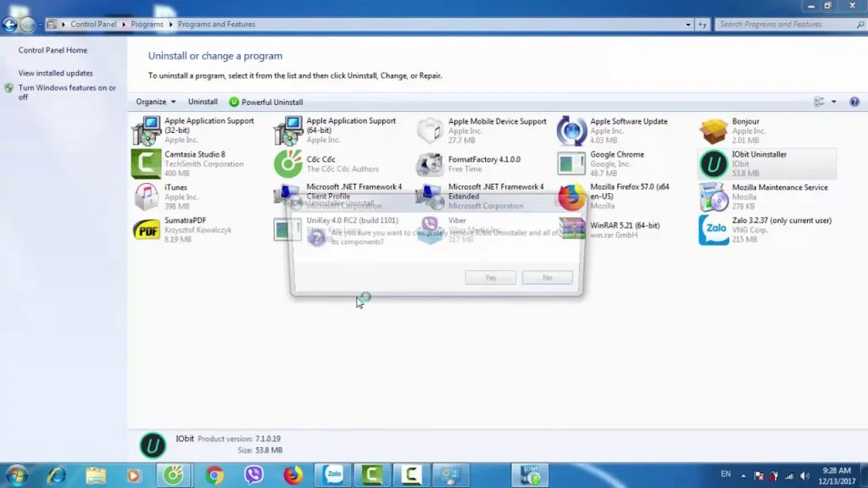Viewport: 868px width, 488px height.
Task: Click Programs breadcrumb segment
Action: pos(147,25)
